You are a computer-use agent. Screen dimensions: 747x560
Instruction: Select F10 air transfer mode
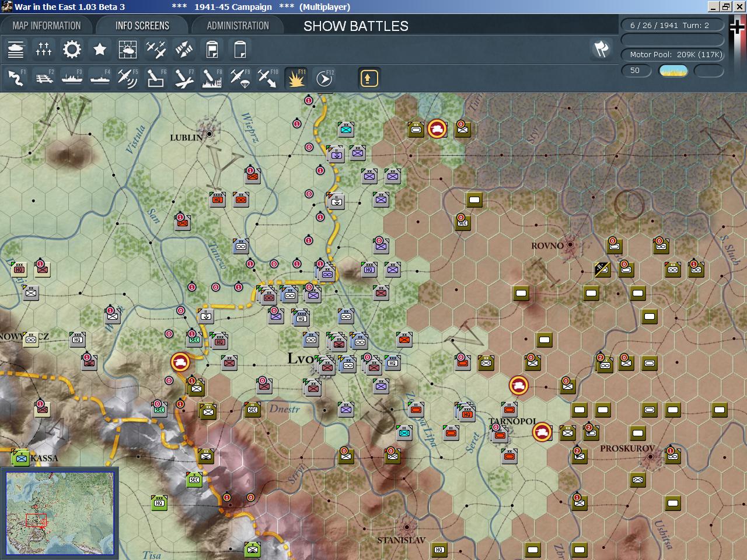coord(268,78)
